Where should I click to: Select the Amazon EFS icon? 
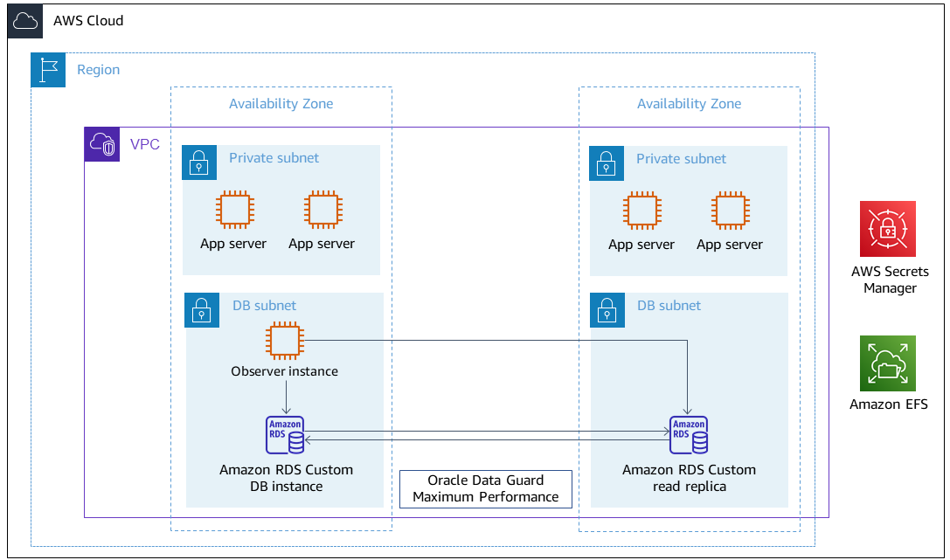coord(888,364)
